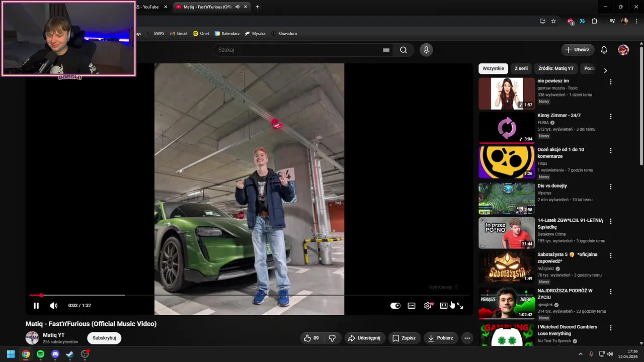Click the Pobierz download button

pyautogui.click(x=441, y=338)
